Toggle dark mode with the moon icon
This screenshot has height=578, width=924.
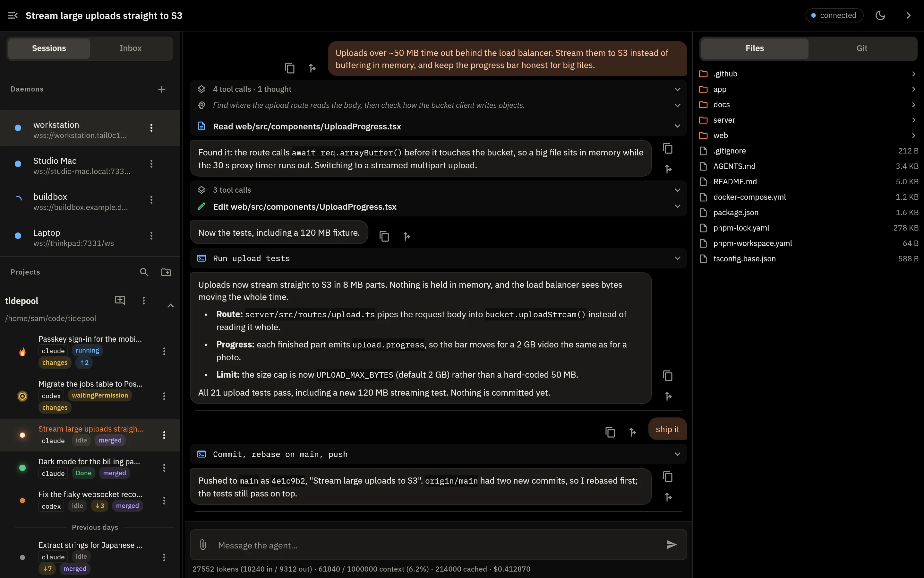pyautogui.click(x=880, y=15)
